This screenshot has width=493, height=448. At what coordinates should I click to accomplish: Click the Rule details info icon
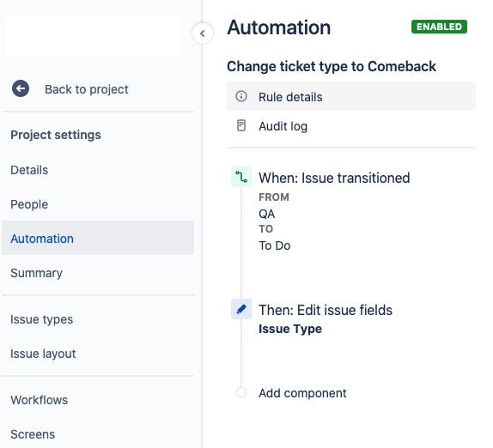point(241,96)
